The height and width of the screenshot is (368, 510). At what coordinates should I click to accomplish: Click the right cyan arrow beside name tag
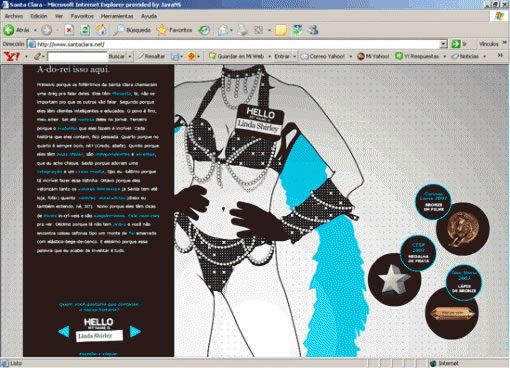pyautogui.click(x=135, y=331)
